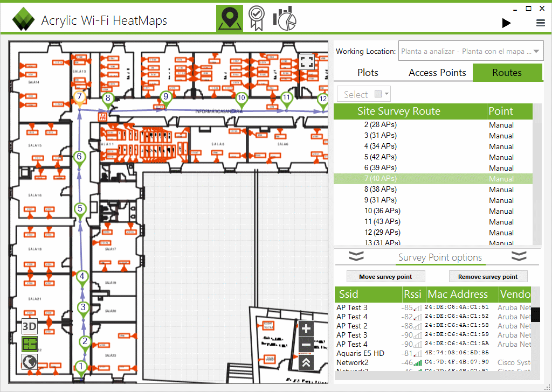The height and width of the screenshot is (392, 552).
Task: Sort by Mac Address column header
Action: pyautogui.click(x=462, y=294)
